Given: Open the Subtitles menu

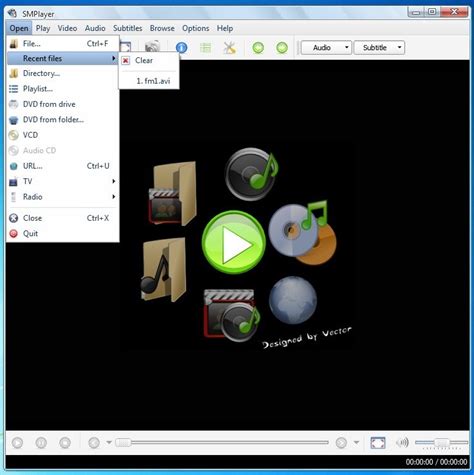Looking at the screenshot, I should pos(128,28).
